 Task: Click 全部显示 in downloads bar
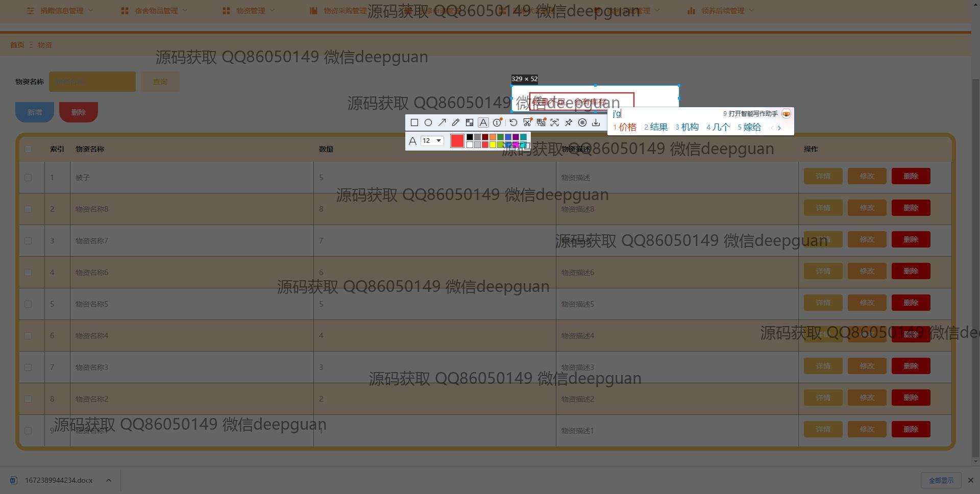pyautogui.click(x=941, y=480)
